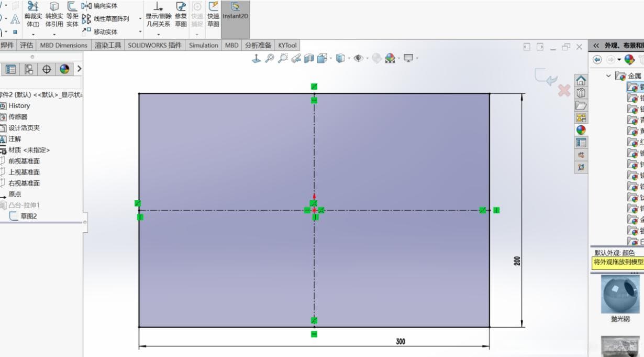
Task: Select the Convert Entities (转换实体引用) tool
Action: [x=54, y=14]
